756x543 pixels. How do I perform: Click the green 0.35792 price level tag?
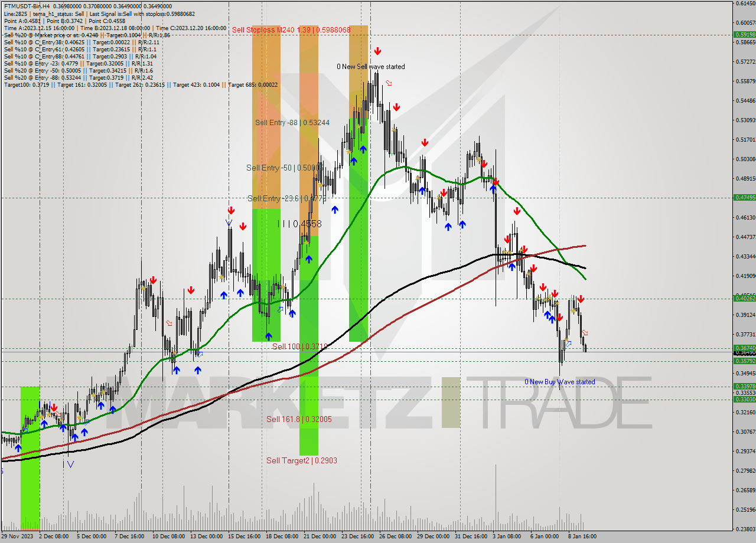(x=745, y=360)
